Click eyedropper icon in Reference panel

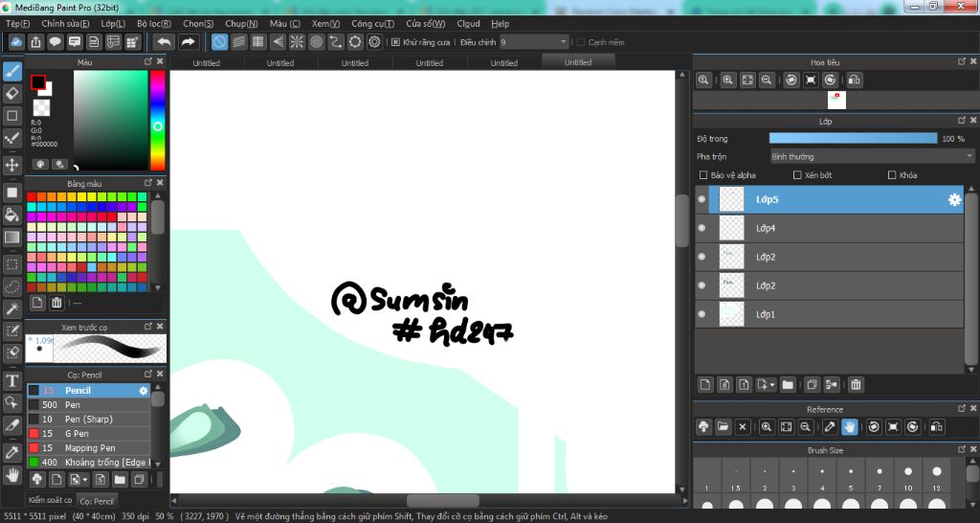tap(830, 426)
